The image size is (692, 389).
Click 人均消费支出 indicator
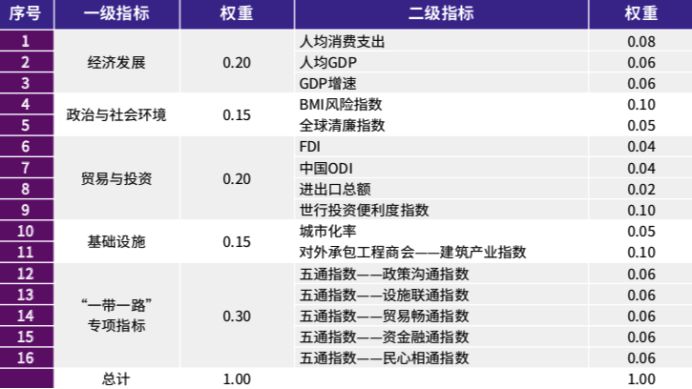(x=342, y=42)
